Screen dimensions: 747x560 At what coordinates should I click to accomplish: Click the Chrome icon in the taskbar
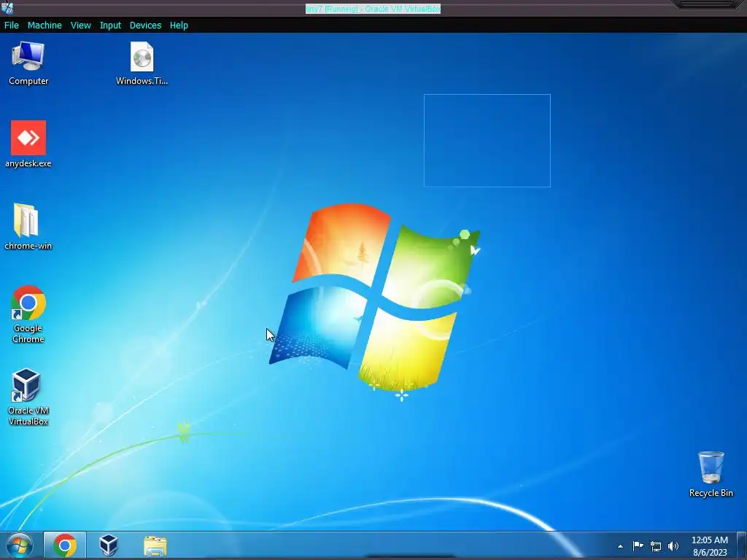click(65, 545)
